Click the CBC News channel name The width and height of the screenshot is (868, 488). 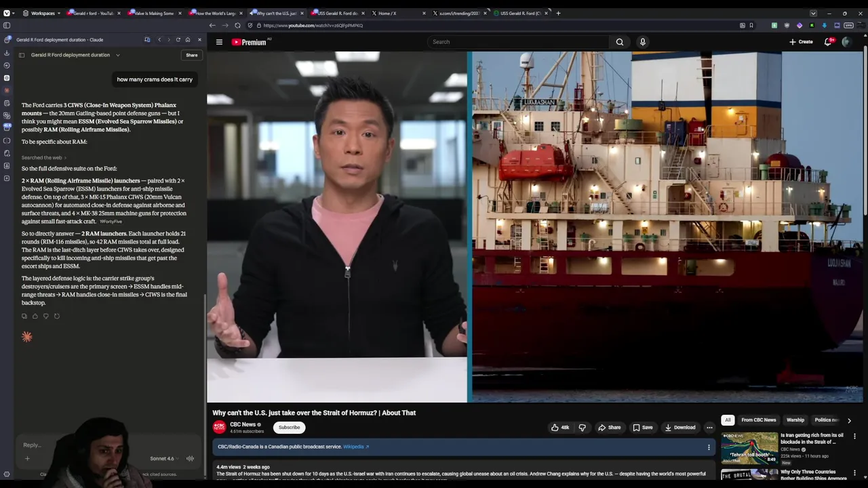243,424
